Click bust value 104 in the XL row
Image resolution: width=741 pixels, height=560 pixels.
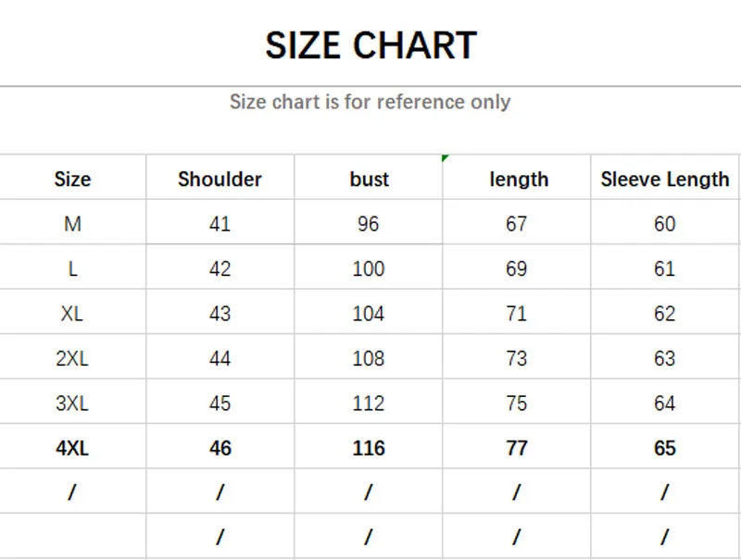click(369, 314)
